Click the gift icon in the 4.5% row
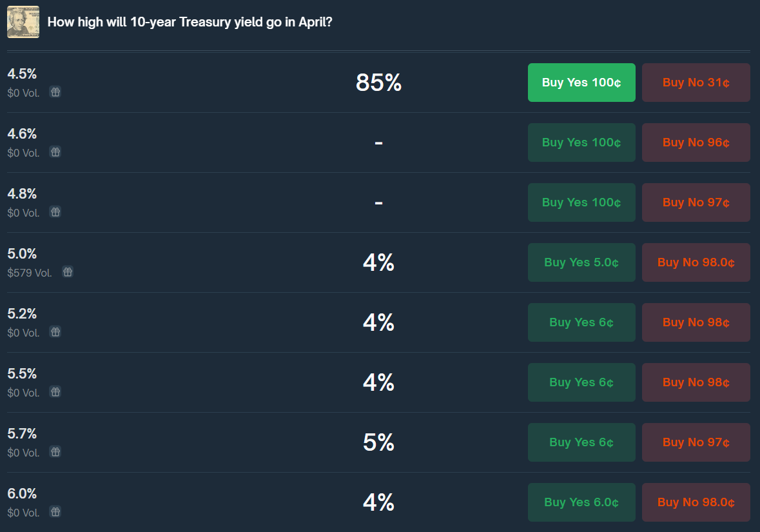 coord(55,92)
